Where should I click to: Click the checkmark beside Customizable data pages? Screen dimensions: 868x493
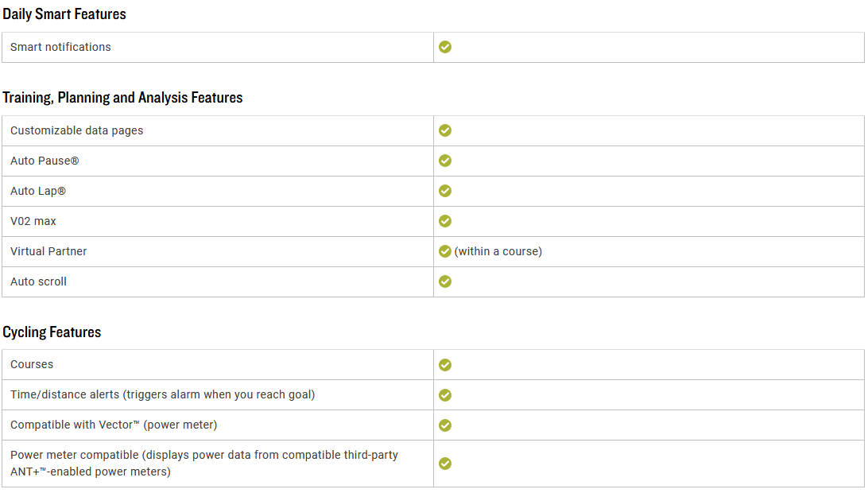tap(445, 130)
